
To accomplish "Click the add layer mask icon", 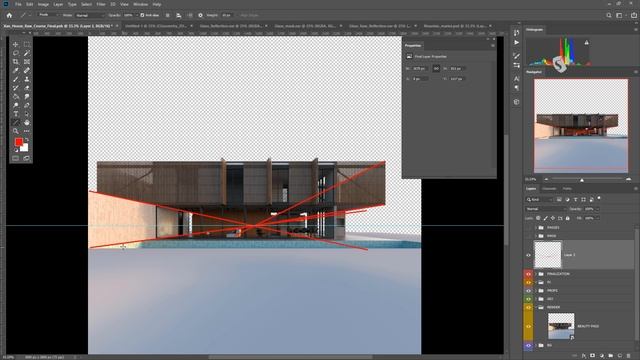I will pyautogui.click(x=593, y=356).
